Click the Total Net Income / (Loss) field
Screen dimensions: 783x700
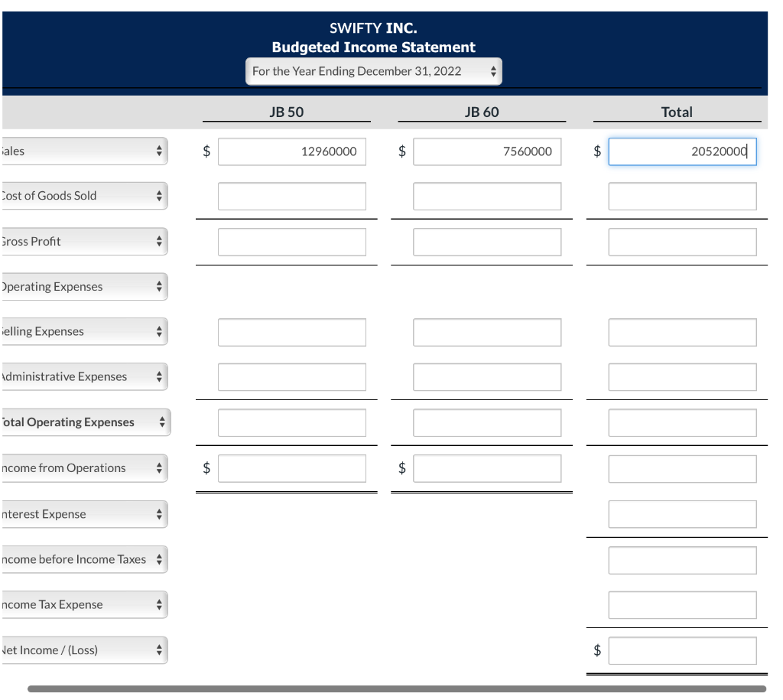tap(683, 650)
